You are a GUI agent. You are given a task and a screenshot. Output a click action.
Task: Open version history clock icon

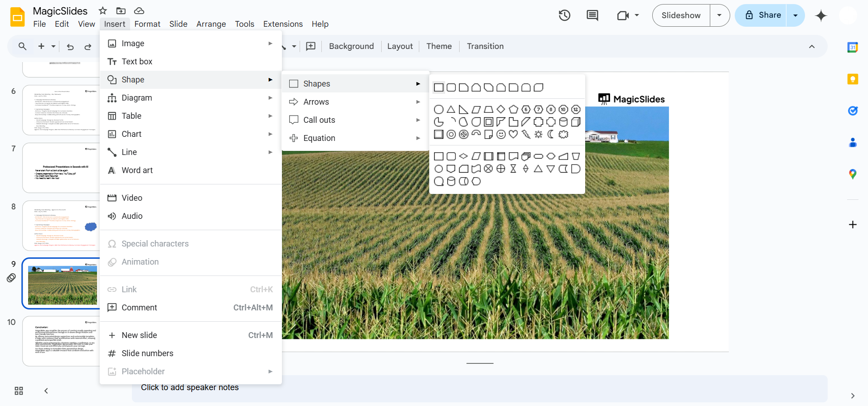[x=564, y=15]
